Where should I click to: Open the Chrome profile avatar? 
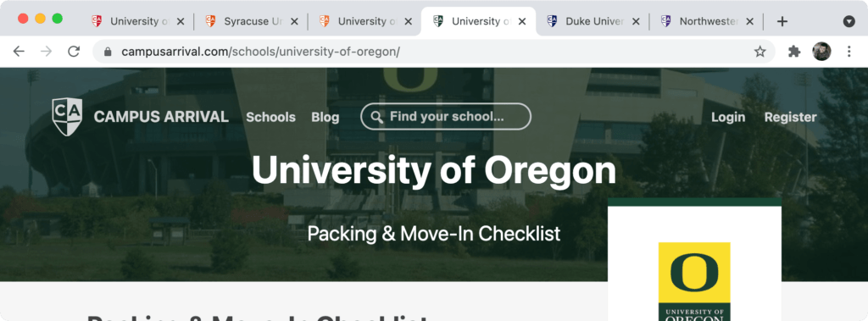pos(821,52)
